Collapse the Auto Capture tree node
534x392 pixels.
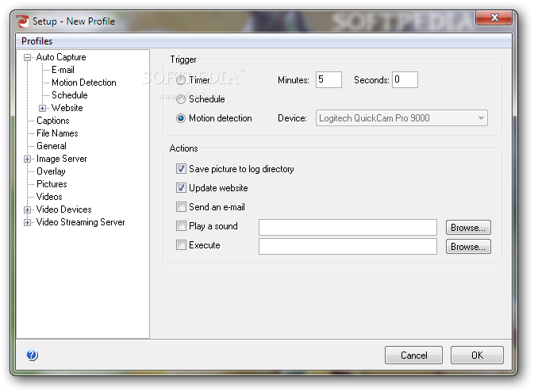pyautogui.click(x=27, y=58)
